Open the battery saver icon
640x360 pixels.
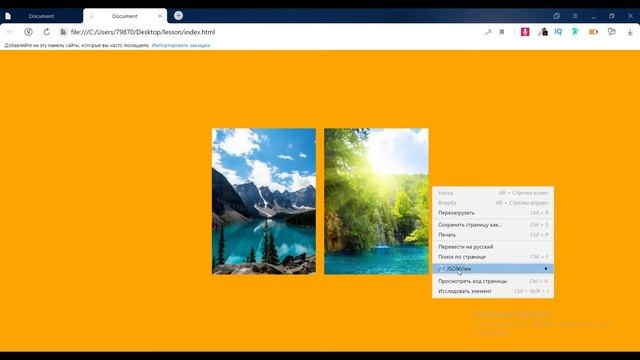[x=593, y=32]
